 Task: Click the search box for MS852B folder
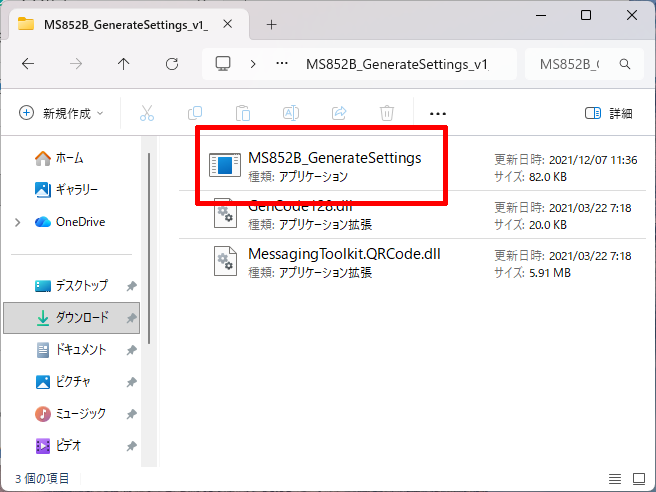pos(576,64)
